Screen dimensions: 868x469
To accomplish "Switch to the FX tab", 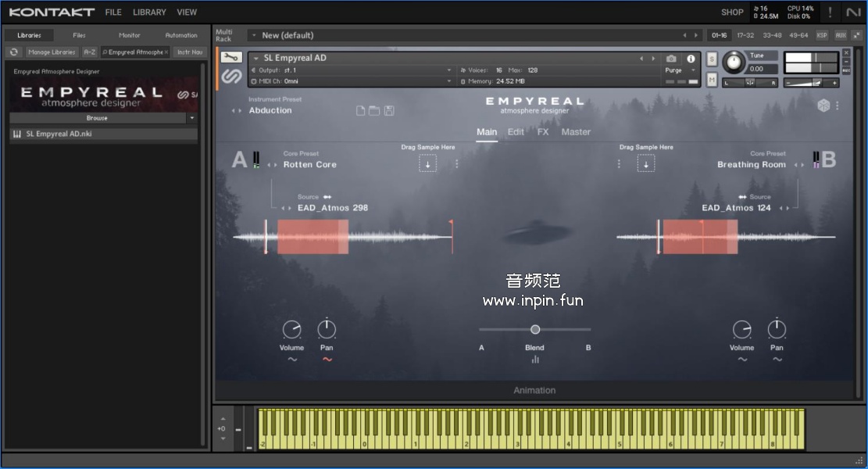I will click(x=542, y=132).
